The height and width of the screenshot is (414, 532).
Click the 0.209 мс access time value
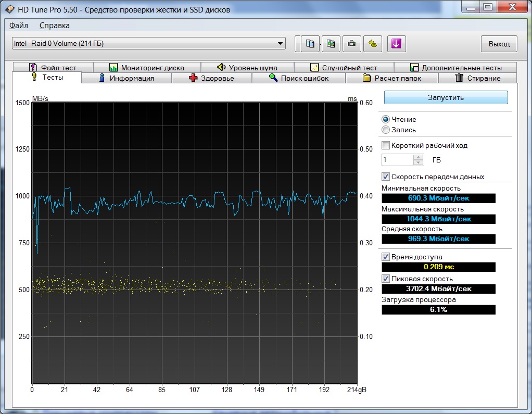point(438,267)
